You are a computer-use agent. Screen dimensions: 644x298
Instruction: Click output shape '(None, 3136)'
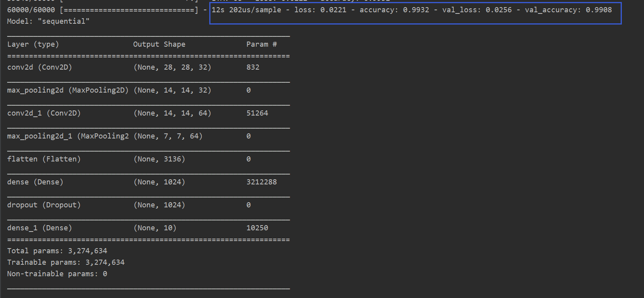[159, 159]
